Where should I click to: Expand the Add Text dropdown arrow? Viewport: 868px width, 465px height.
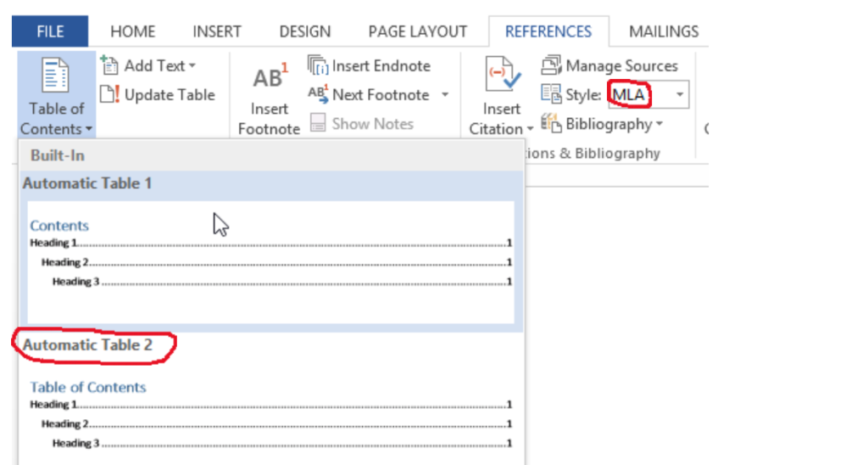[x=192, y=66]
